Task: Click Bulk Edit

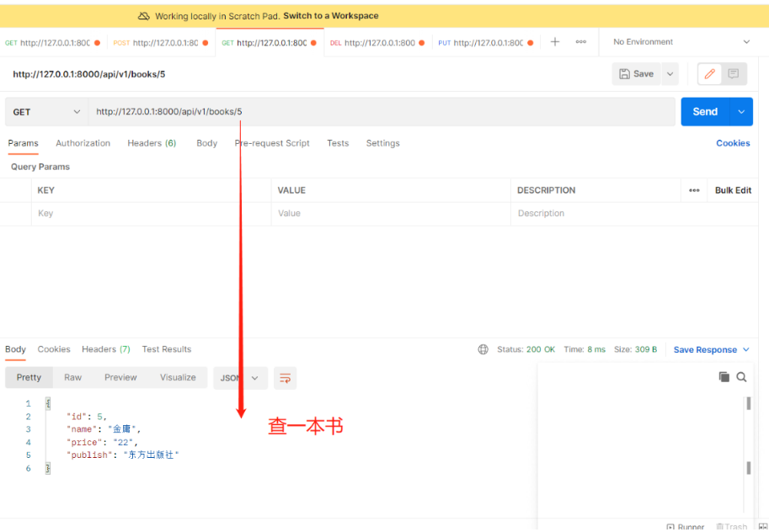Action: pyautogui.click(x=733, y=190)
